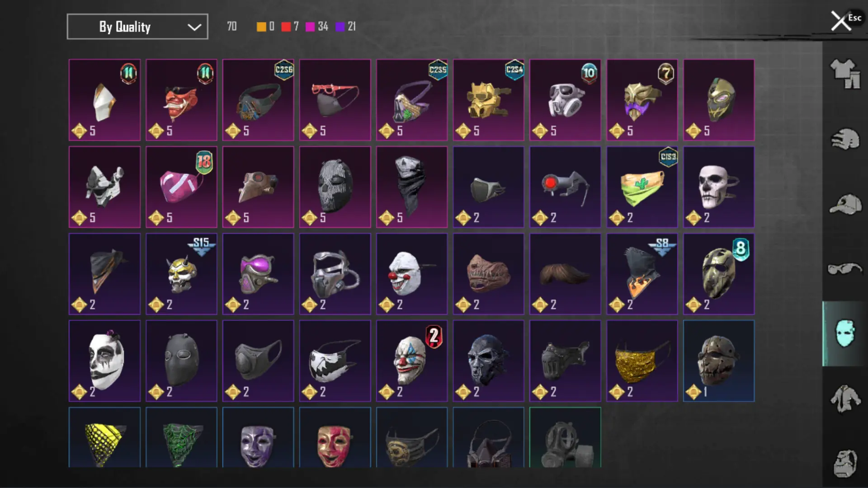
Task: Filter by the pink quality swatch
Action: click(x=310, y=27)
